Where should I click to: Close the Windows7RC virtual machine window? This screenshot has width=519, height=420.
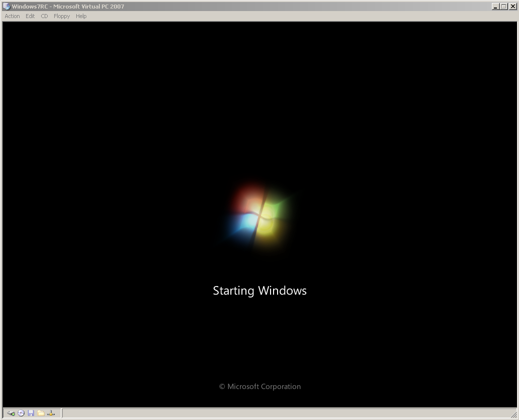512,7
